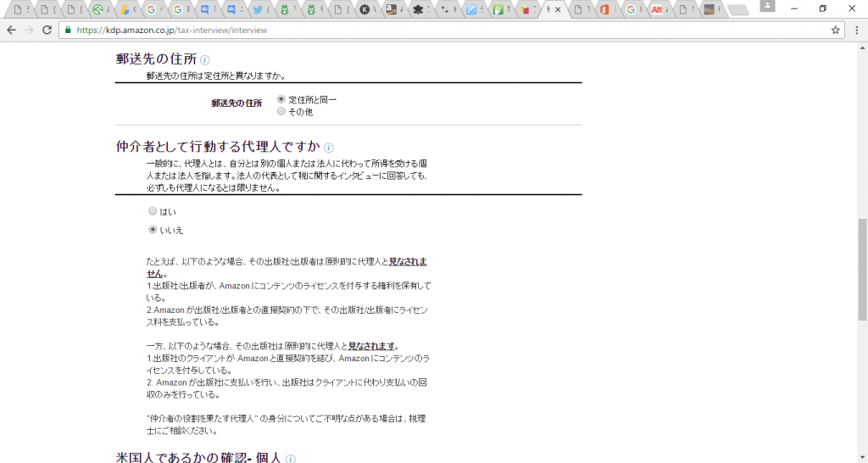Switch to the Microsoft Office tab
The image size is (868, 463).
pos(604,9)
